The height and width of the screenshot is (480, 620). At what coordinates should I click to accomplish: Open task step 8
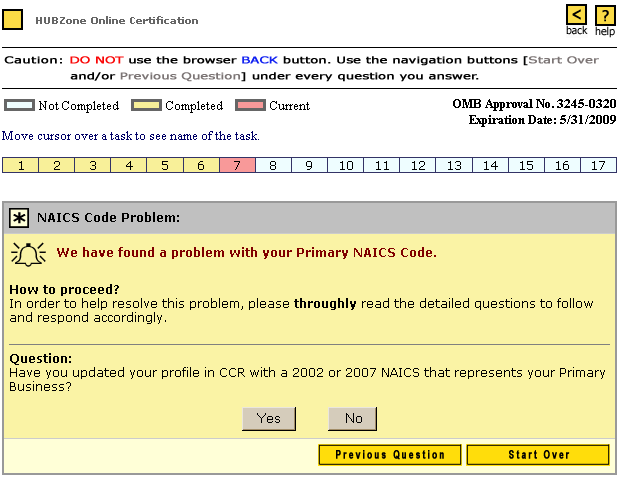pyautogui.click(x=273, y=166)
